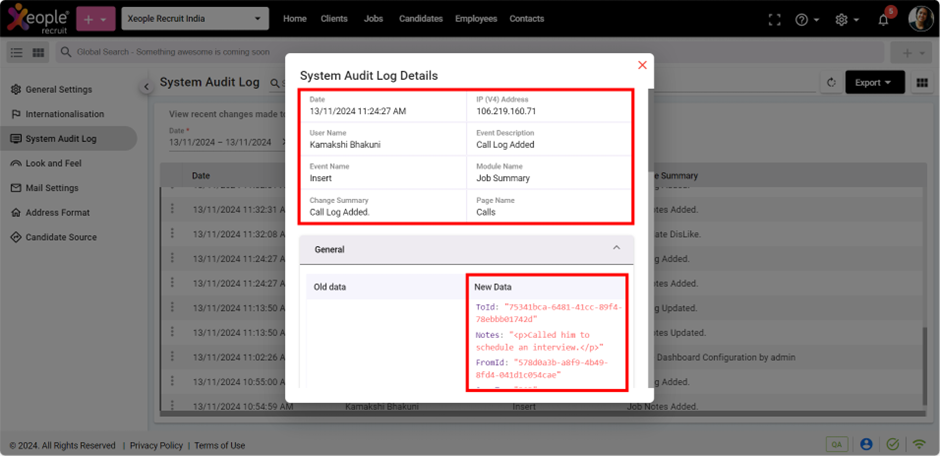Go to Home in top navigation
Viewport: 940px width, 456px height.
[x=294, y=19]
